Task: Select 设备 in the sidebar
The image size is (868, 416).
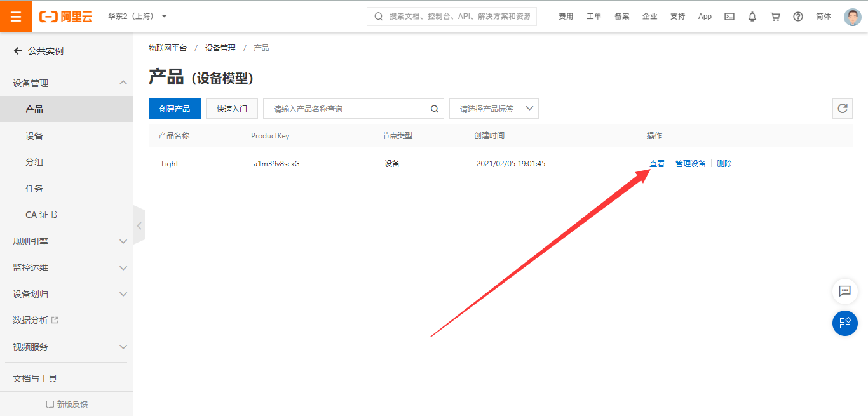Action: click(35, 135)
